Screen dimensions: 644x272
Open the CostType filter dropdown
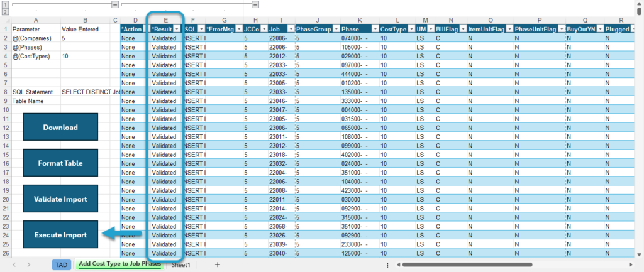(x=411, y=29)
